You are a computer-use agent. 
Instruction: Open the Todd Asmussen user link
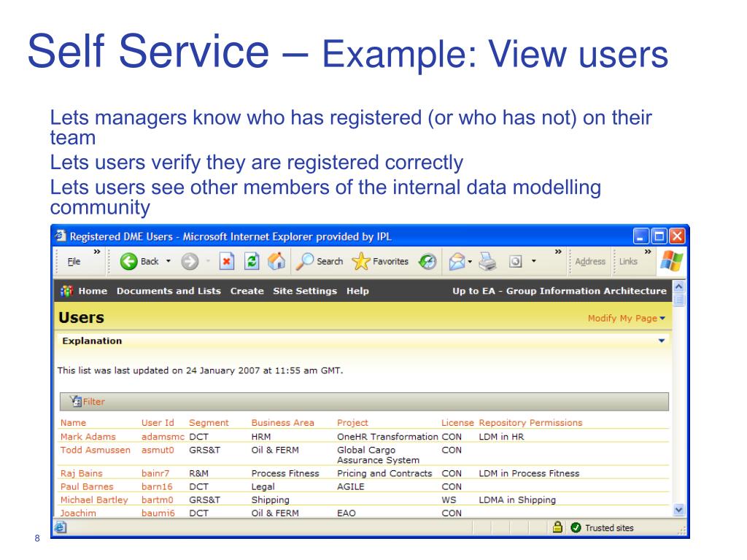[x=96, y=450]
